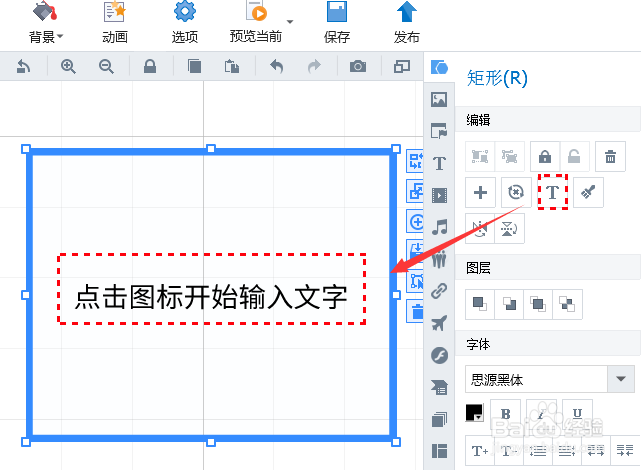Open the 动画 animation editor

tap(115, 24)
